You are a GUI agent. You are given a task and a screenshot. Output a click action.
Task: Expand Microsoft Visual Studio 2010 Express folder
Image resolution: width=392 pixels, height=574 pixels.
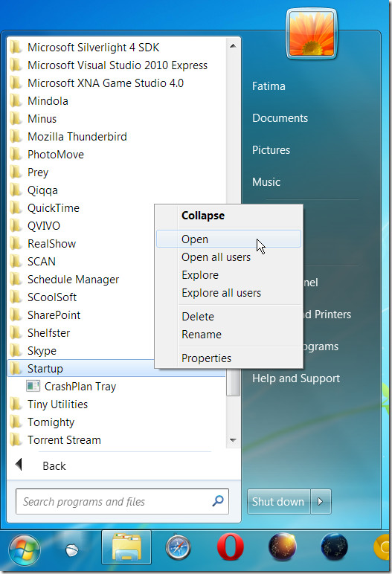118,65
